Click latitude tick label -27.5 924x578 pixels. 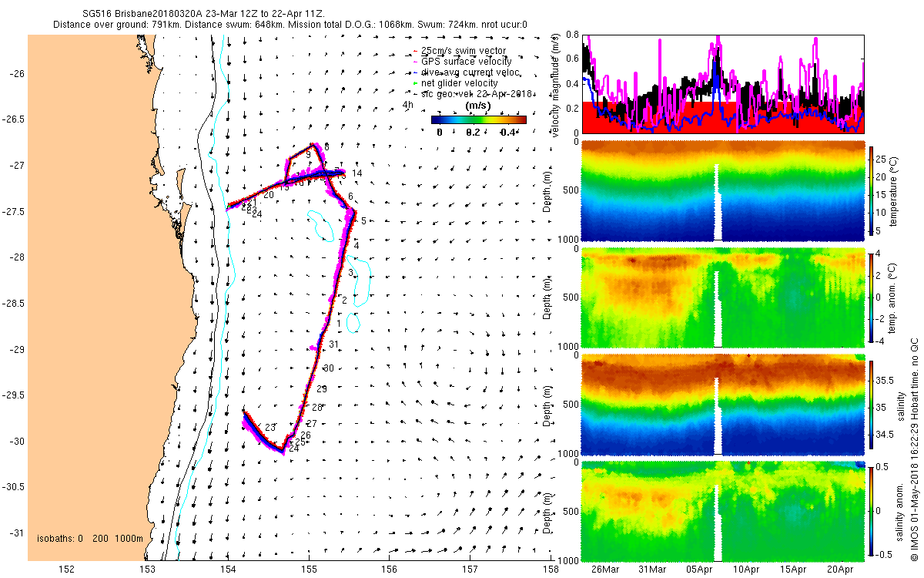(x=12, y=211)
